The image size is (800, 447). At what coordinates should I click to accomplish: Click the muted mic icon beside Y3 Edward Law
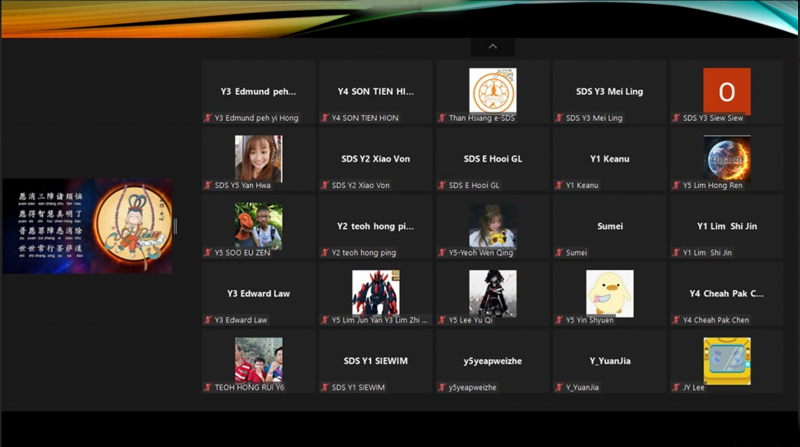coord(208,320)
